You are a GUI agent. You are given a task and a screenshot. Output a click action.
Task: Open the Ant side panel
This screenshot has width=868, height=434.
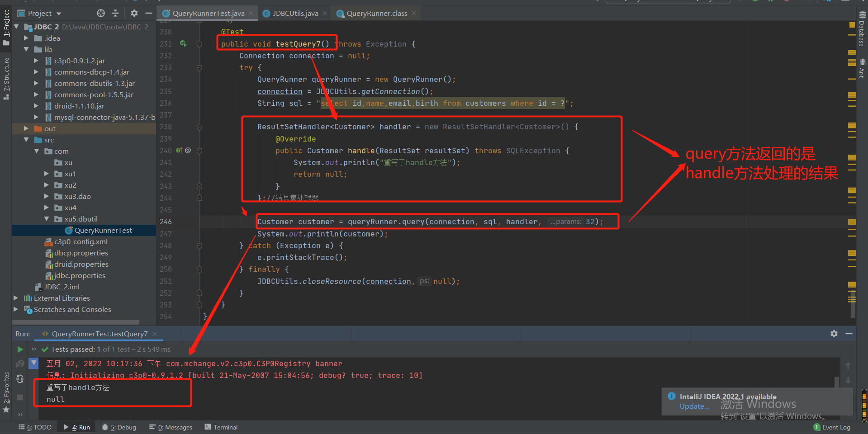861,68
